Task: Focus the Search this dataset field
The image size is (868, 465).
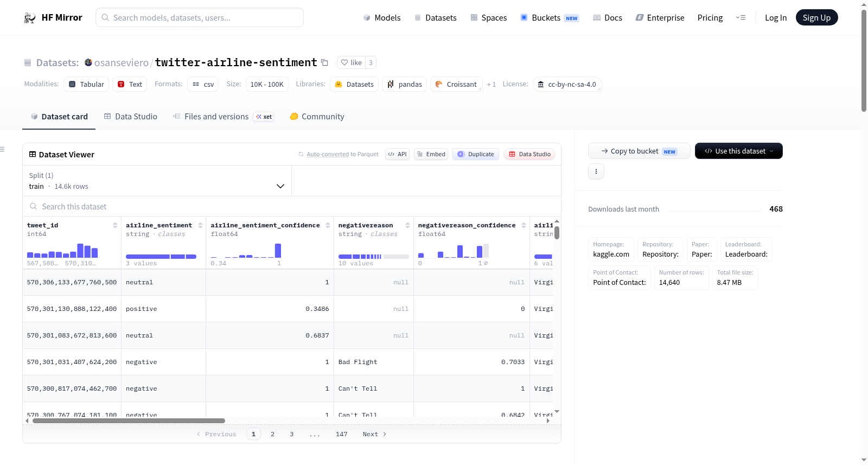Action: 292,207
